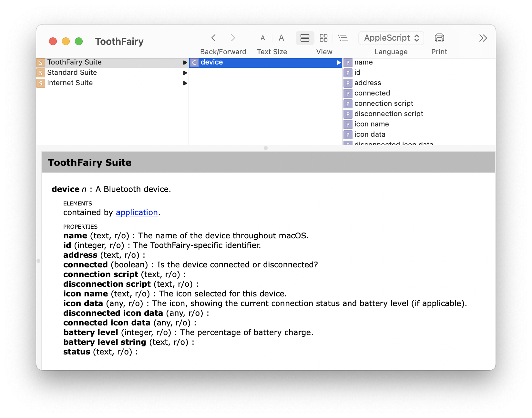Click the ToothFairy Suite S icon

(x=41, y=63)
